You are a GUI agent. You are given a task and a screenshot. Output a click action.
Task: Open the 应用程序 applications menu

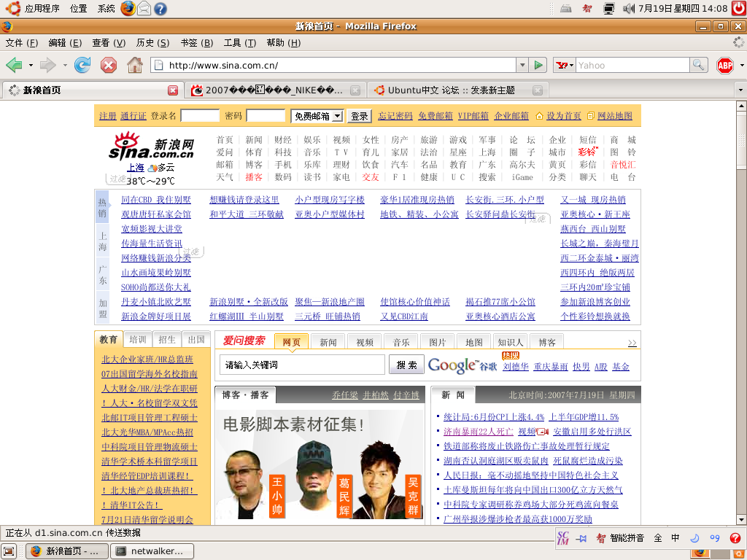coord(42,9)
